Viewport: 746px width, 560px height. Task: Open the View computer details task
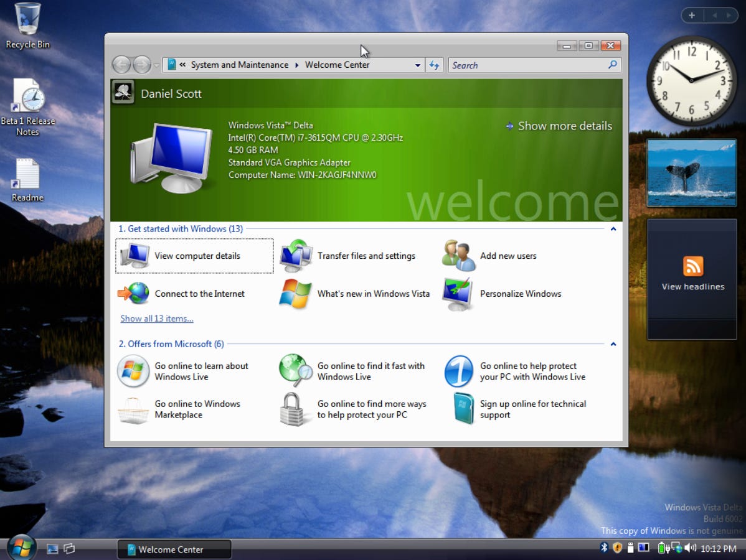point(194,256)
